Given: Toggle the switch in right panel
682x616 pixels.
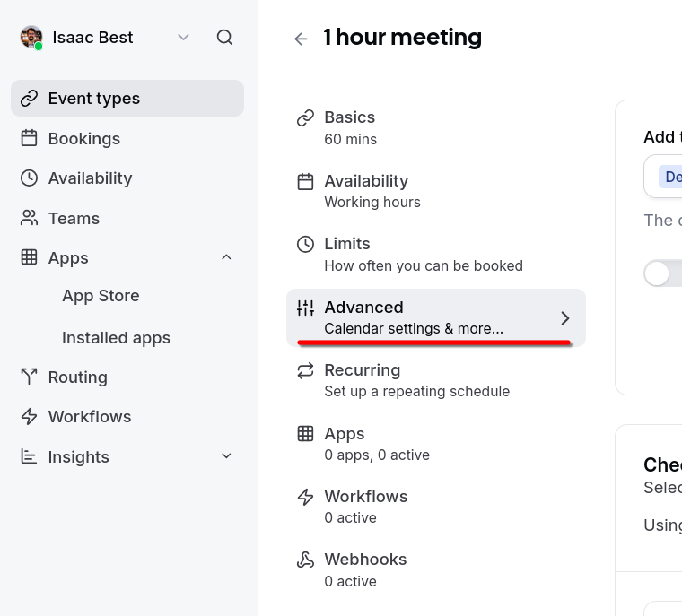Looking at the screenshot, I should 663,273.
